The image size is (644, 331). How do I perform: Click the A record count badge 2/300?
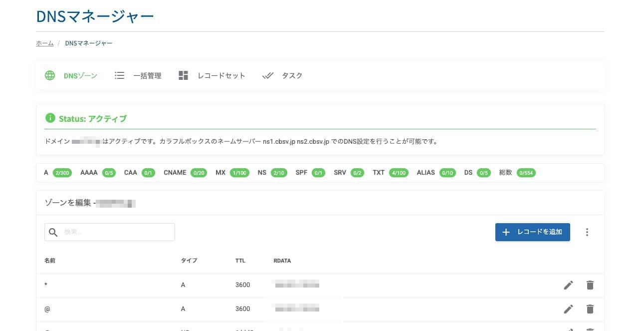[x=62, y=173]
